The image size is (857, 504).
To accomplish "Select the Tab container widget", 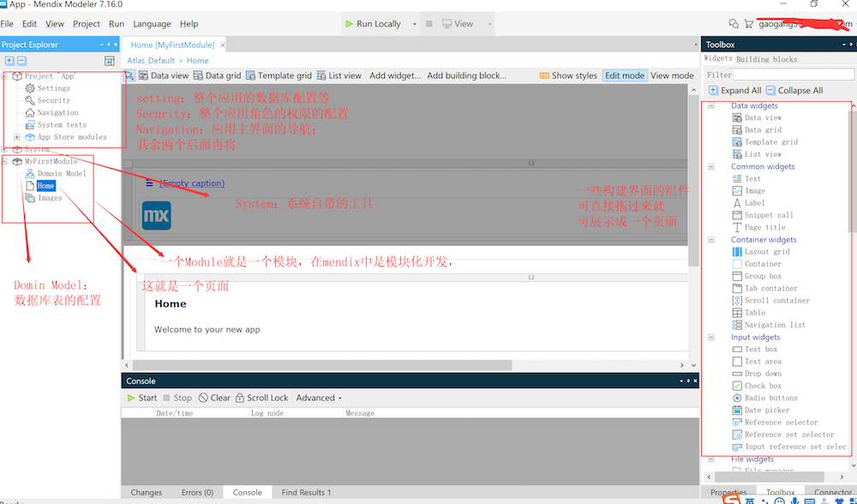I will pos(764,288).
